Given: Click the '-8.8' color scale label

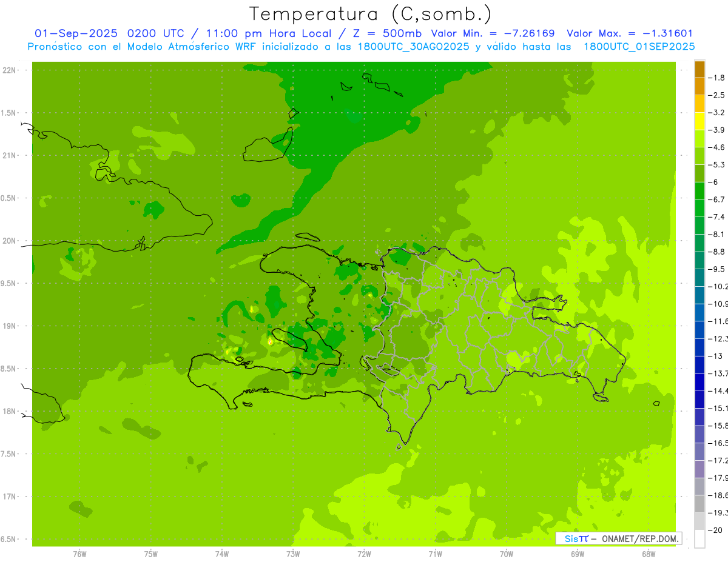Looking at the screenshot, I should [717, 252].
